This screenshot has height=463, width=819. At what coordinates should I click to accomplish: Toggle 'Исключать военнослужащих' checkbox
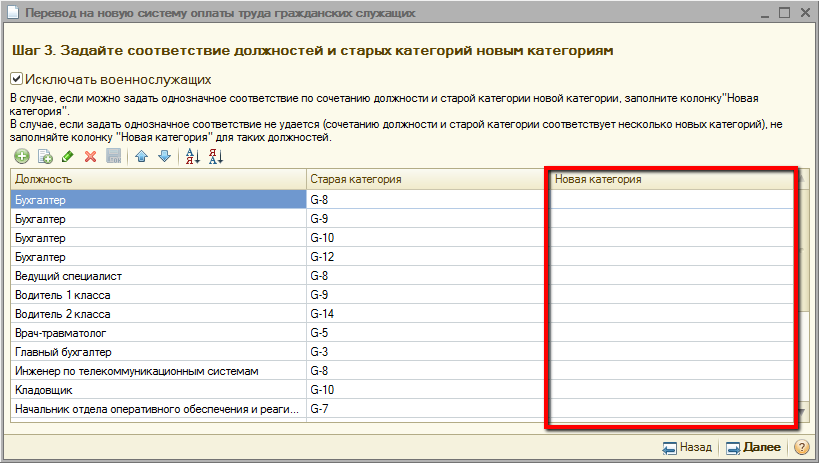[x=17, y=79]
